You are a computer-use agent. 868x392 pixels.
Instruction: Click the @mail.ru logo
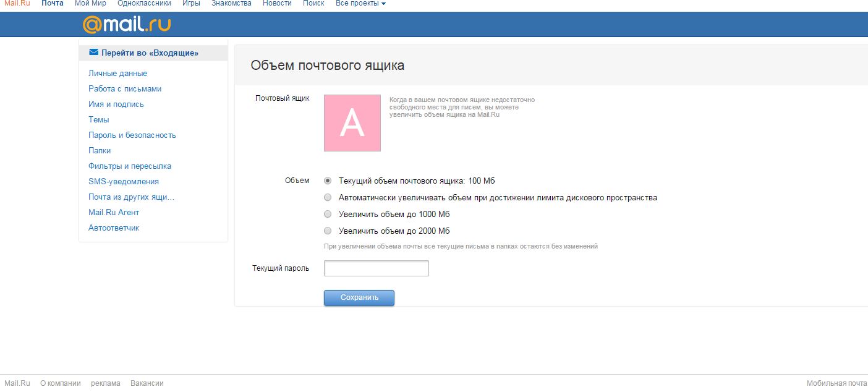coord(127,24)
